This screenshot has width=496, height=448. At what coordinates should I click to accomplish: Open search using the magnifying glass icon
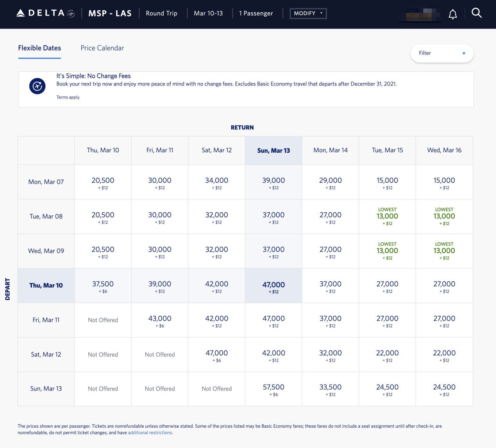477,13
